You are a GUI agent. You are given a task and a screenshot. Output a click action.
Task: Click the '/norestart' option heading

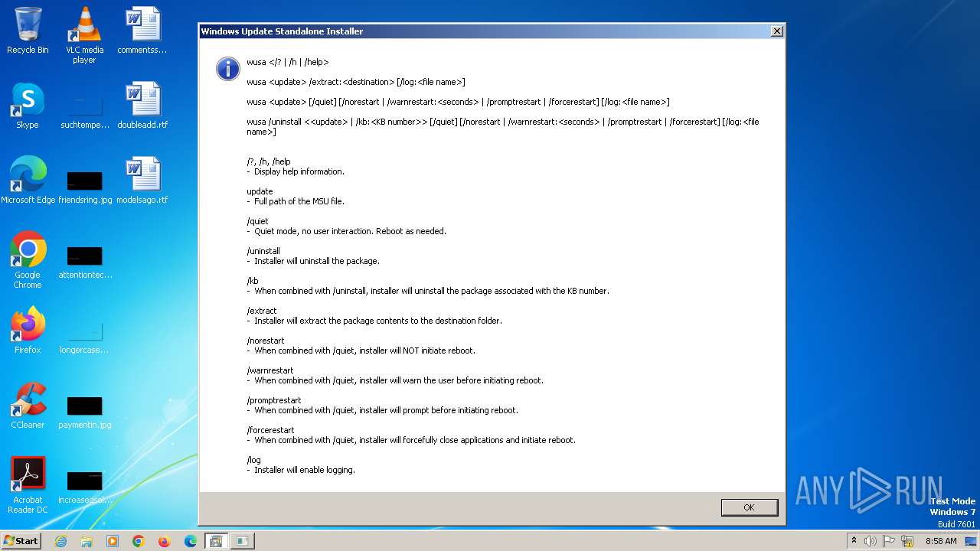(265, 341)
